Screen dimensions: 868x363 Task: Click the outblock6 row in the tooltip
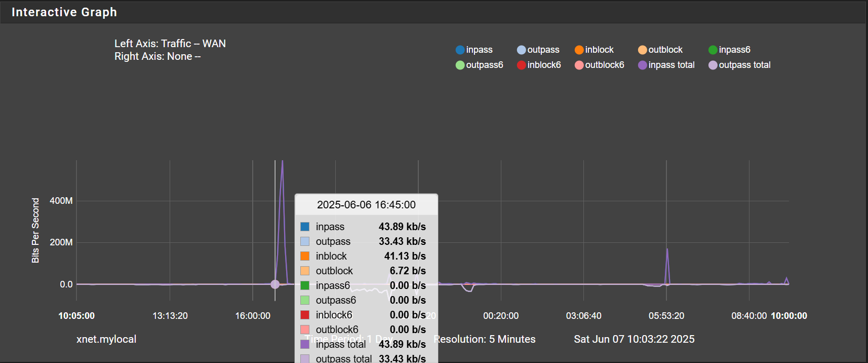tap(366, 330)
